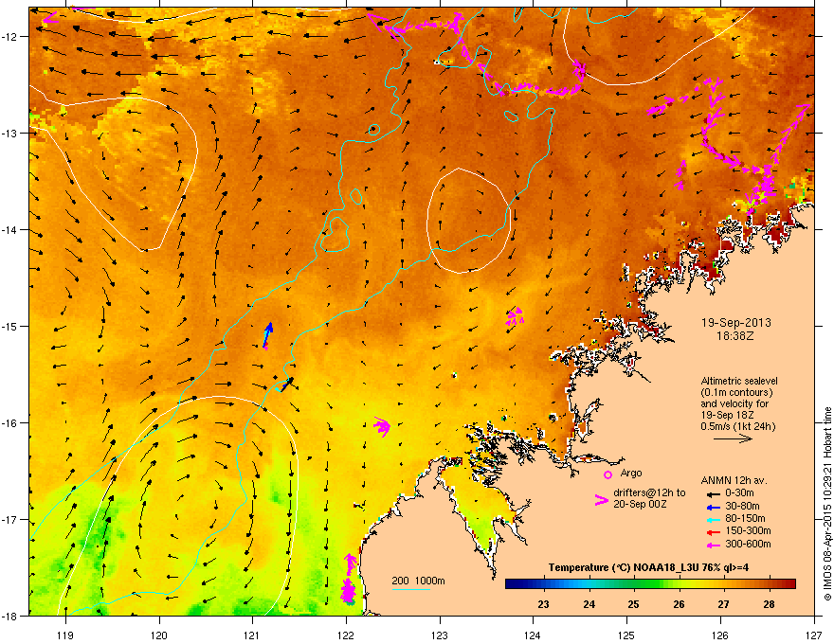The width and height of the screenshot is (834, 644).
Task: Click the longitude axis label 122
Action: [346, 635]
